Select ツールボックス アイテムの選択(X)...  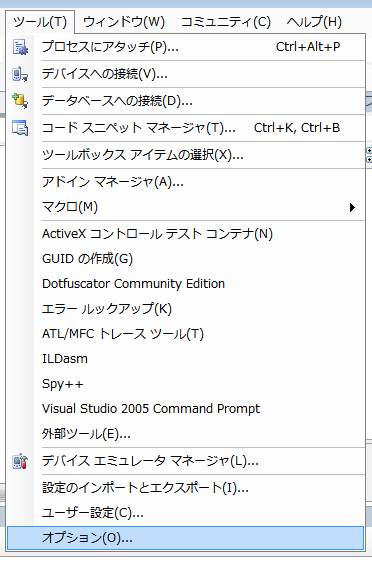186,155
